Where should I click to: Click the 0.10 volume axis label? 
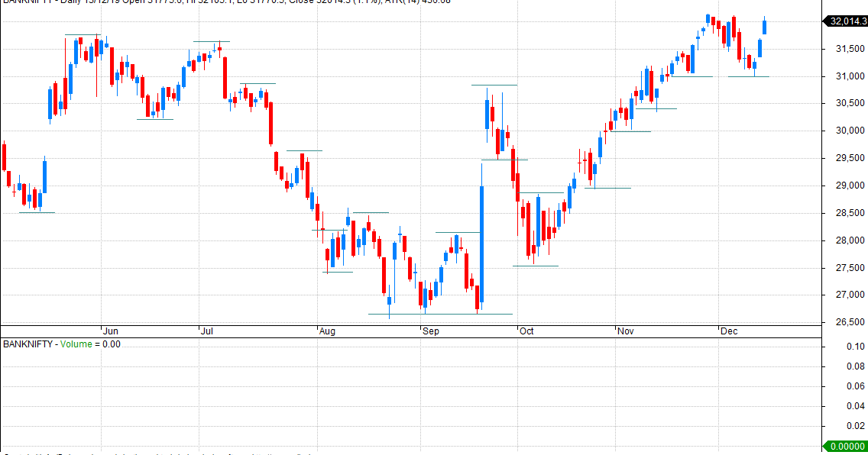855,346
